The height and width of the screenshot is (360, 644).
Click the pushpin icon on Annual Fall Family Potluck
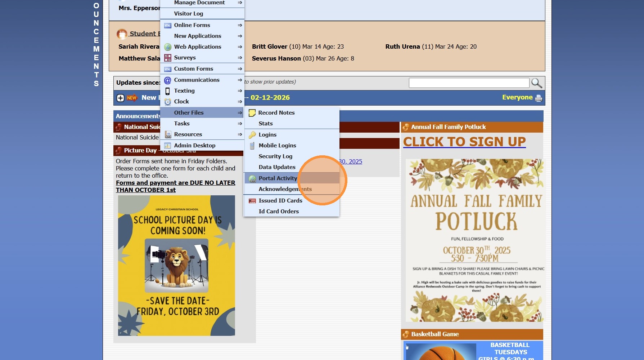tap(406, 127)
